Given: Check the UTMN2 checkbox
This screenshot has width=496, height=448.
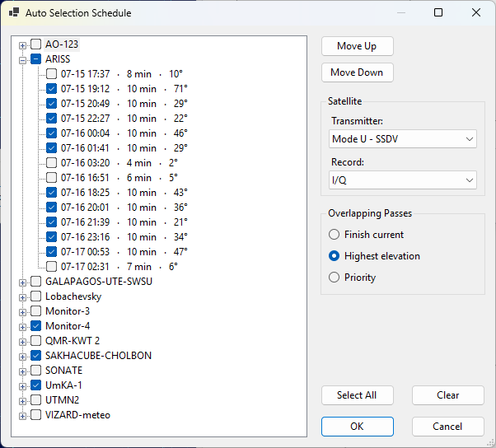Looking at the screenshot, I should (36, 400).
